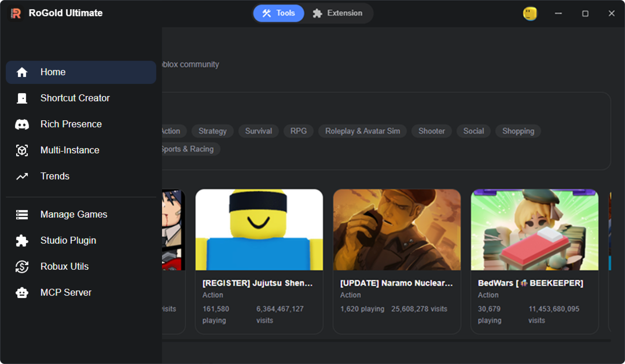The width and height of the screenshot is (625, 364).
Task: Click the RoGold Ultimate logo icon
Action: tap(16, 13)
